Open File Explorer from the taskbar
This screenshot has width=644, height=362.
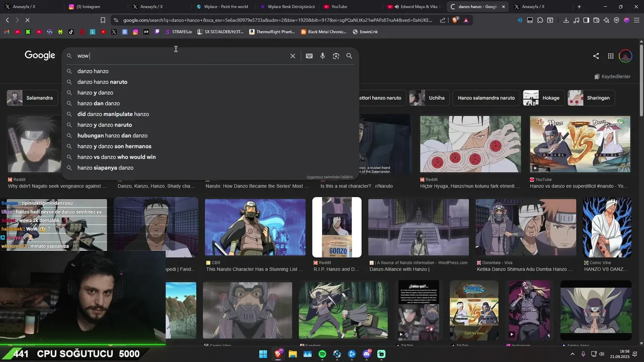(x=293, y=354)
